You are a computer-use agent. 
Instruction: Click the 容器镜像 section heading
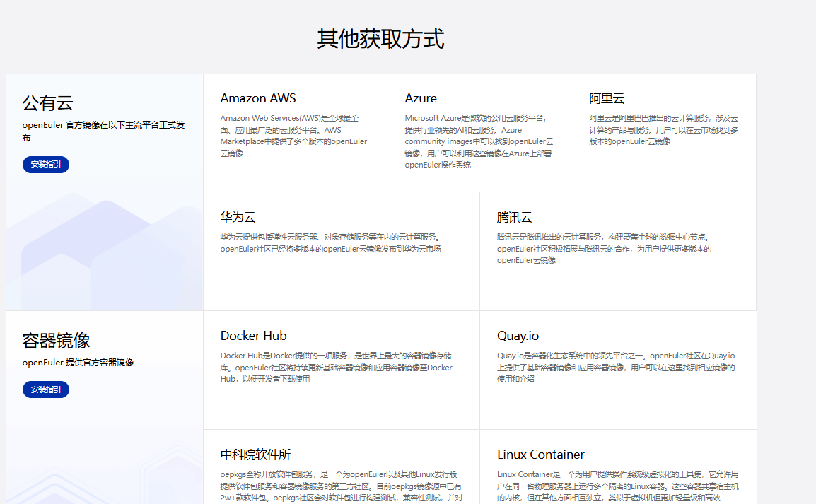tap(56, 341)
